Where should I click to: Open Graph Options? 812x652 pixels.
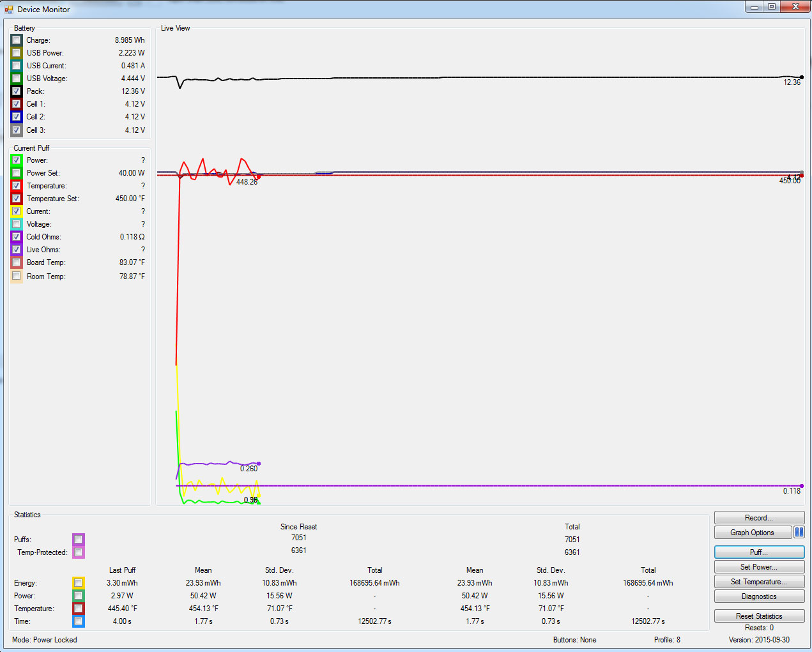[x=752, y=533]
